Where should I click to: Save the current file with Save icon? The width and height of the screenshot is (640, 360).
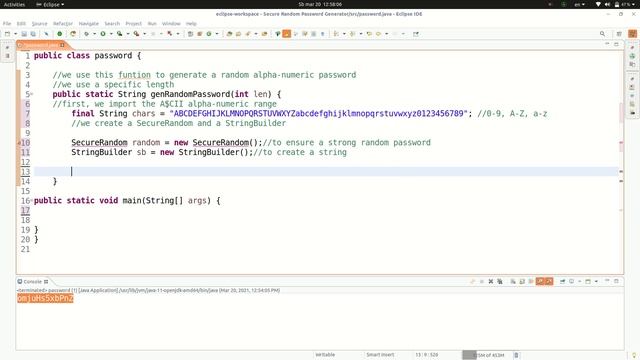click(24, 34)
